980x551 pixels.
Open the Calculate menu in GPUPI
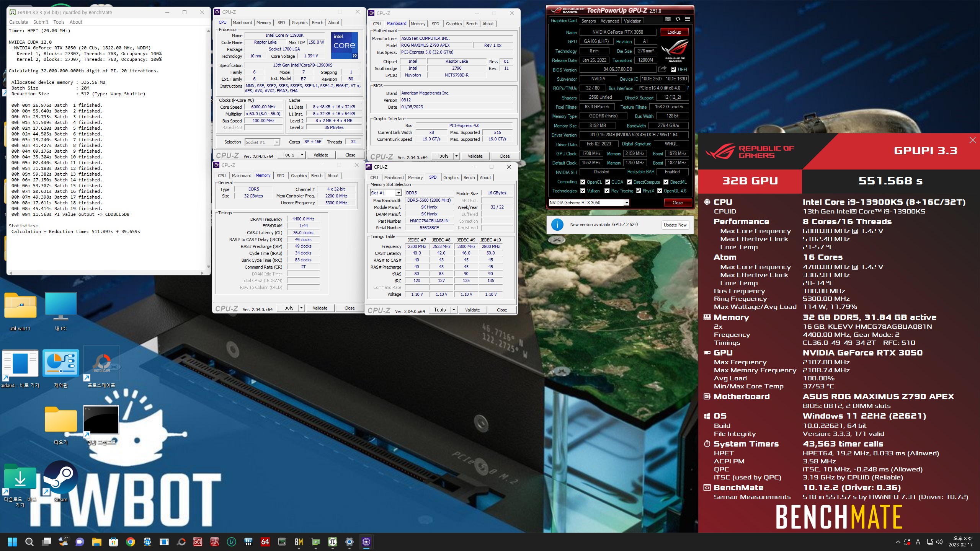tap(18, 22)
